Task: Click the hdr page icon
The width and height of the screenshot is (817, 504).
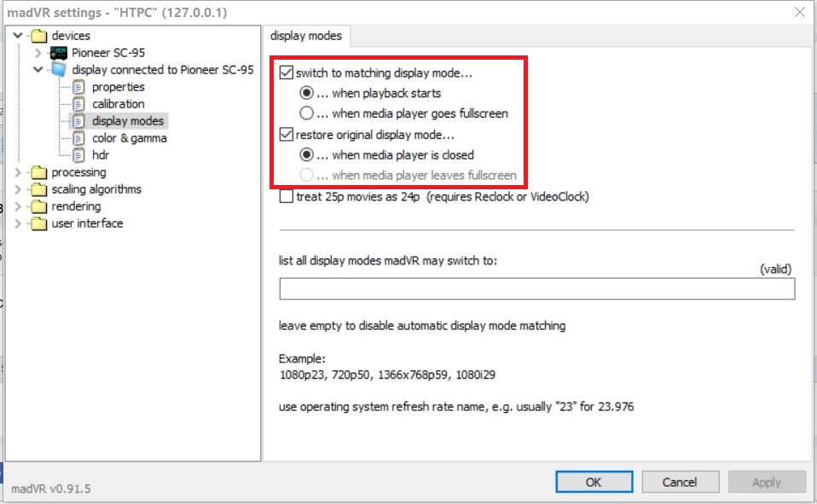Action: (78, 155)
